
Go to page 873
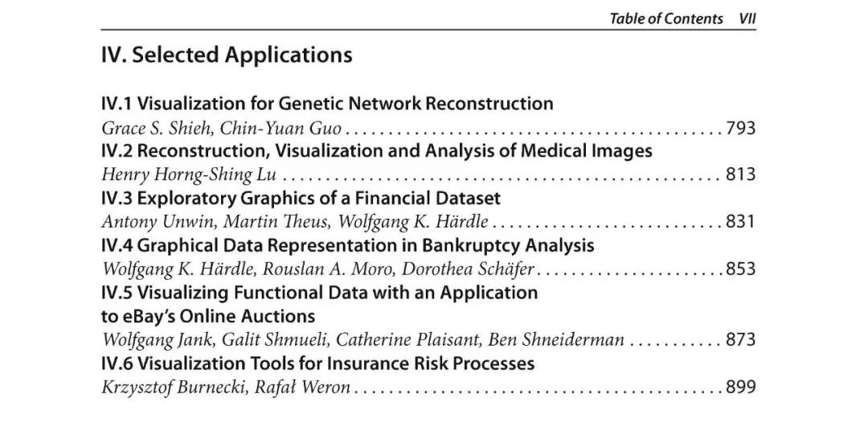[x=740, y=340]
